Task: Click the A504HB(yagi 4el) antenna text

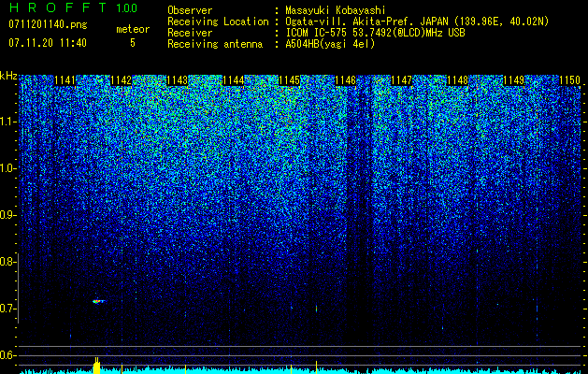Action: click(x=330, y=44)
